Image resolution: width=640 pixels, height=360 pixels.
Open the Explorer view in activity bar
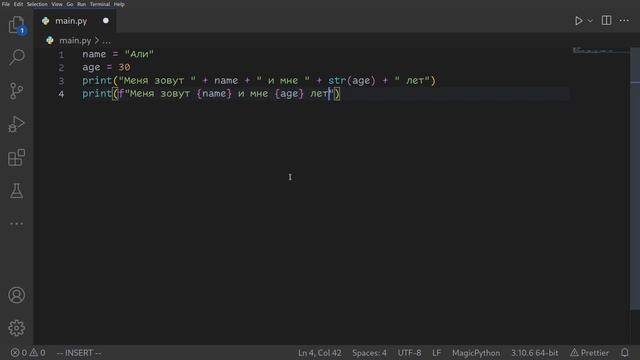(16, 24)
